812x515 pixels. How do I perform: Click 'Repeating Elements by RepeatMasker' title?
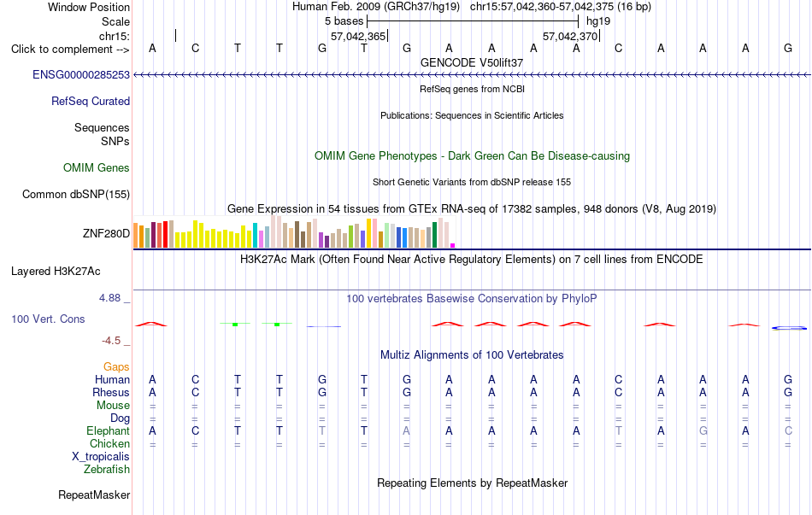point(472,483)
